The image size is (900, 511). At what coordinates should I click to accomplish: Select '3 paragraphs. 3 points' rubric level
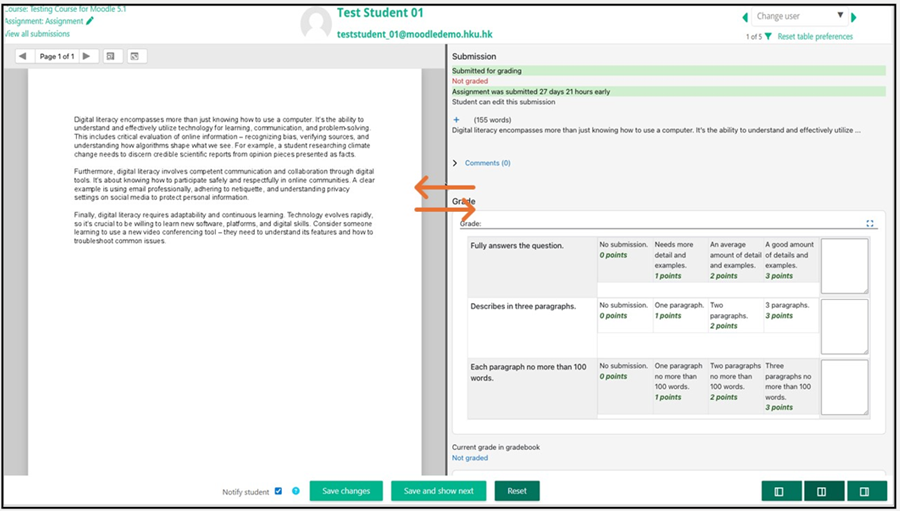tap(790, 315)
